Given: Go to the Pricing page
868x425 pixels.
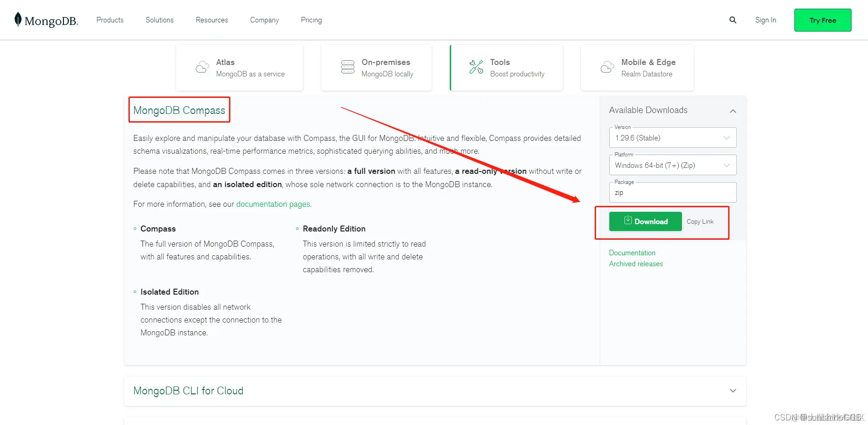Looking at the screenshot, I should [x=311, y=20].
